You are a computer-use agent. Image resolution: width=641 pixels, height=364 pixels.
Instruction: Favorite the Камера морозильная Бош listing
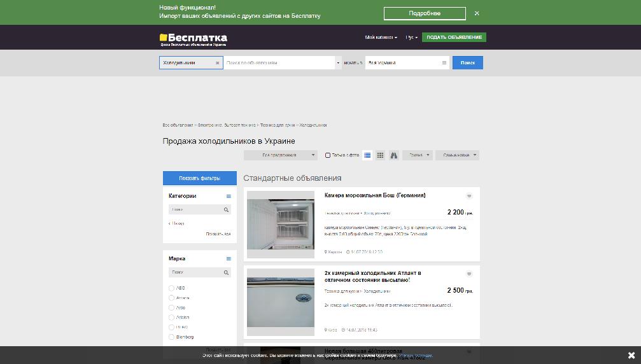pyautogui.click(x=469, y=196)
